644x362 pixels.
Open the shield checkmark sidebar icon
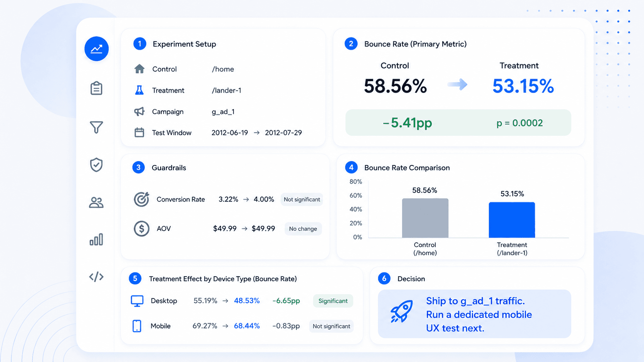(96, 165)
